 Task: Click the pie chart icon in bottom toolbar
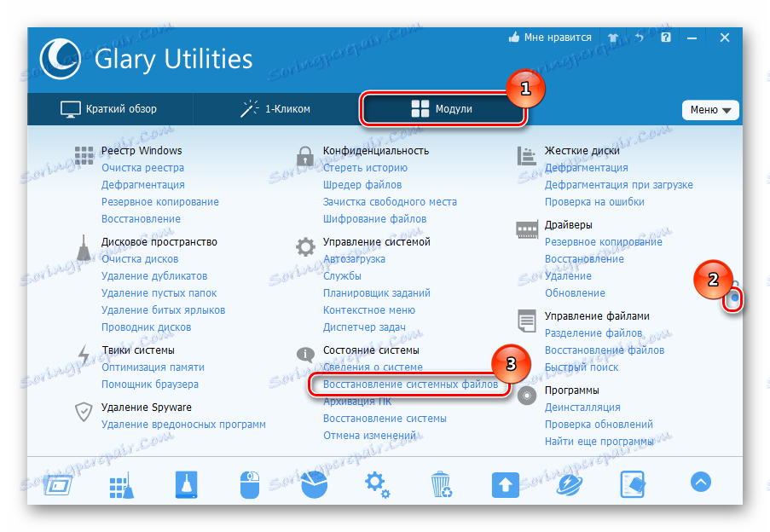pos(314,485)
